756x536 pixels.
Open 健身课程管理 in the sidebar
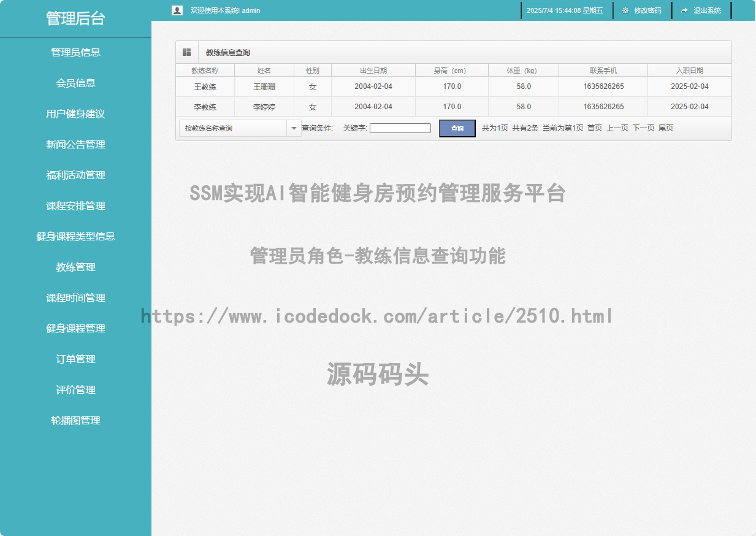point(75,328)
